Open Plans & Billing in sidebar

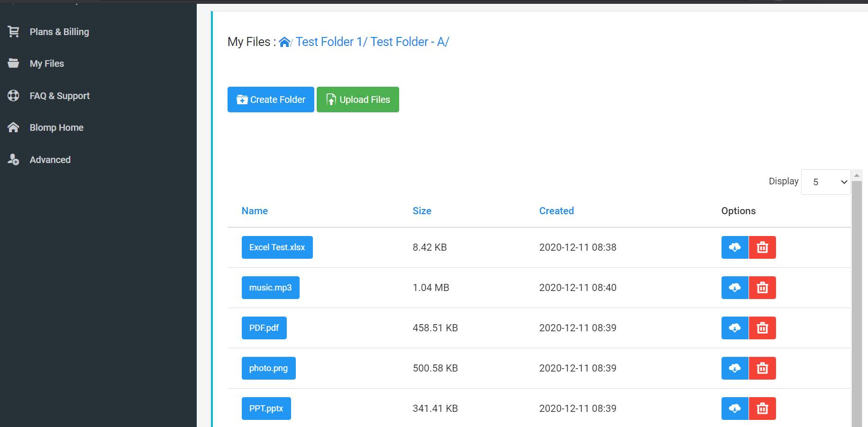pos(59,32)
